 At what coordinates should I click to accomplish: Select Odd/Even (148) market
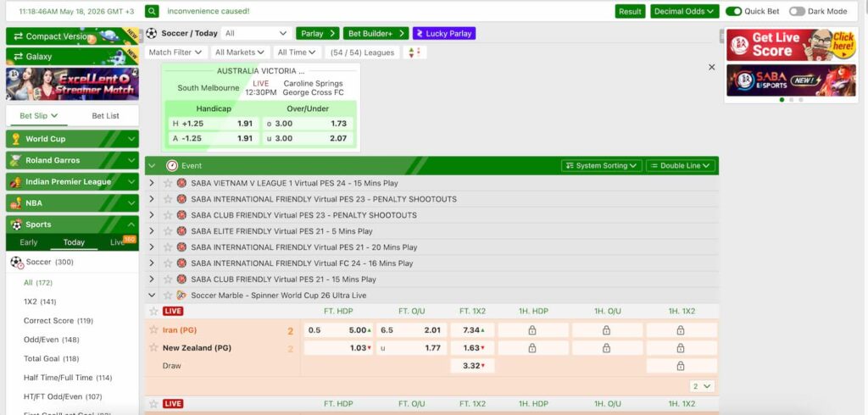pos(51,340)
